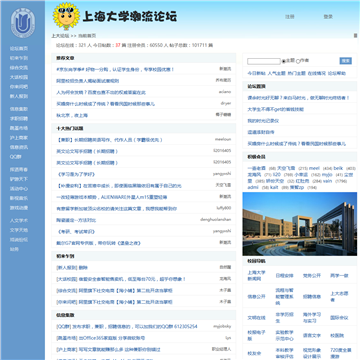
Task: Open 上海大学新闻网 in campus navigation
Action: [x=256, y=276]
